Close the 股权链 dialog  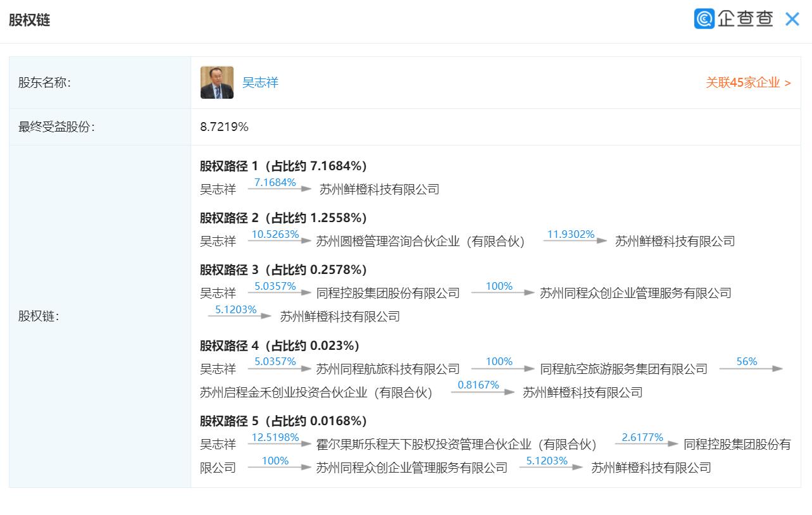click(x=792, y=20)
